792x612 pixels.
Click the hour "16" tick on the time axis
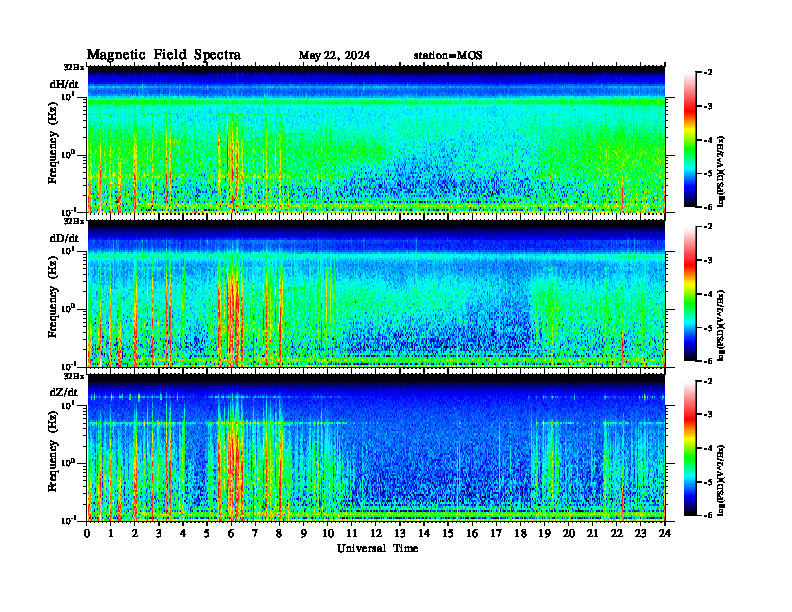coord(472,534)
